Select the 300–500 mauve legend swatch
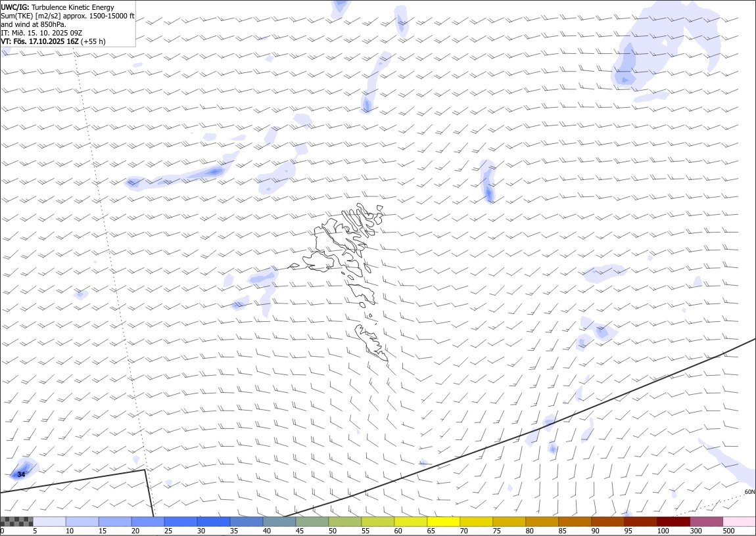This screenshot has height=536, width=756. point(706,522)
